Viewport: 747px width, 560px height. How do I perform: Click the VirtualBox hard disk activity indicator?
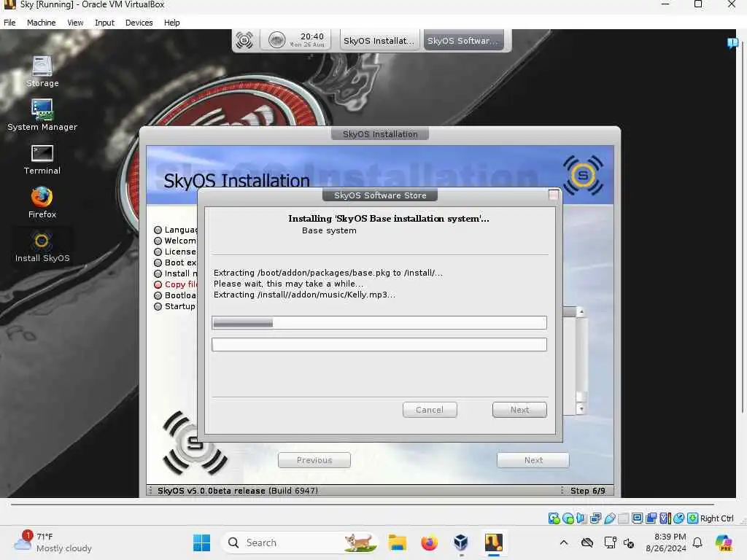554,518
